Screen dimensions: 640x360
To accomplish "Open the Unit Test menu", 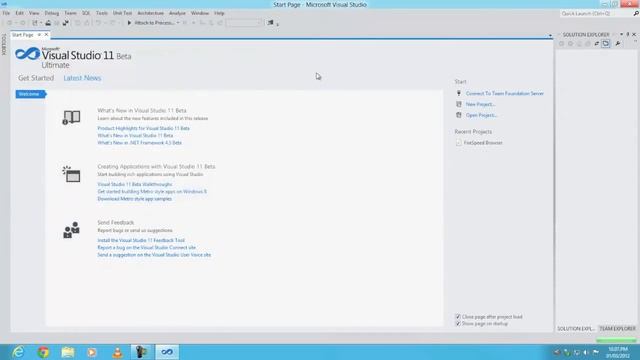I will click(x=122, y=13).
